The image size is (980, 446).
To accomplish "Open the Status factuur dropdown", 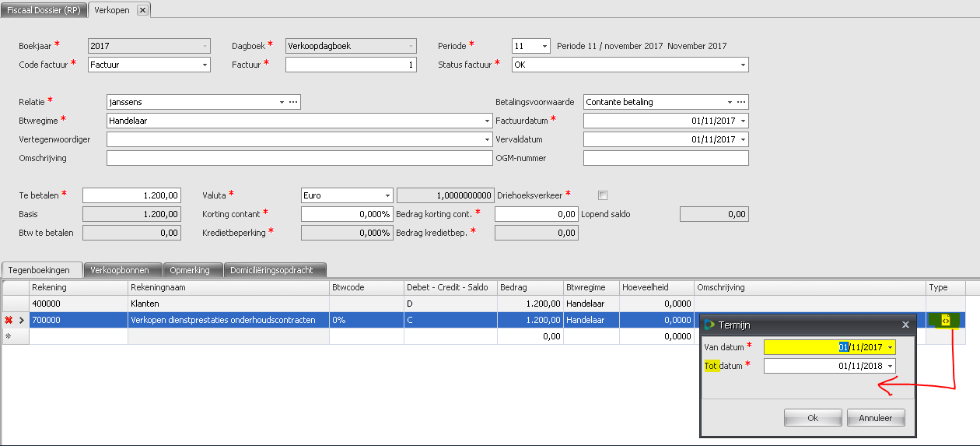I will tap(742, 65).
